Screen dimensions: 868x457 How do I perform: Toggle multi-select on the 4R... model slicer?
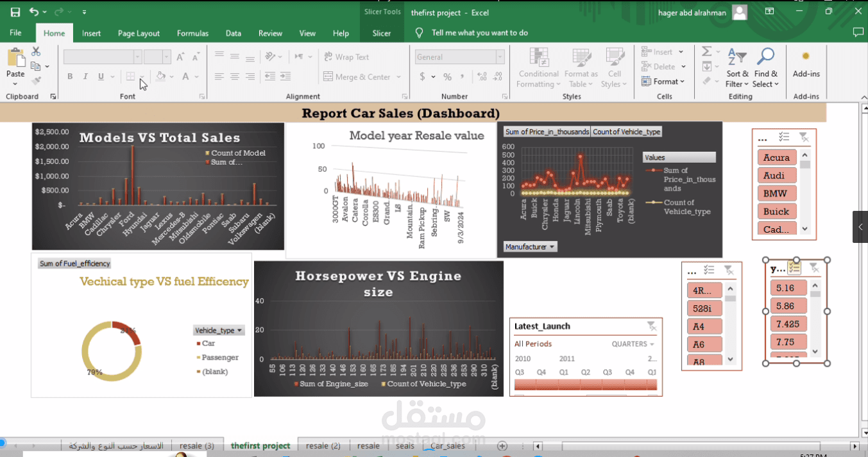[709, 271]
